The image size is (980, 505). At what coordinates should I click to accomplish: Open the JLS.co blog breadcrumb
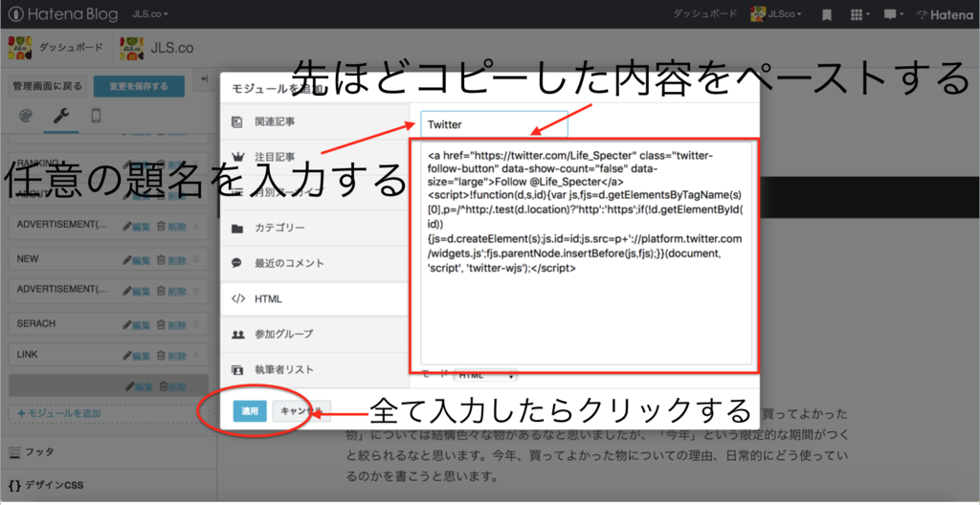157,48
